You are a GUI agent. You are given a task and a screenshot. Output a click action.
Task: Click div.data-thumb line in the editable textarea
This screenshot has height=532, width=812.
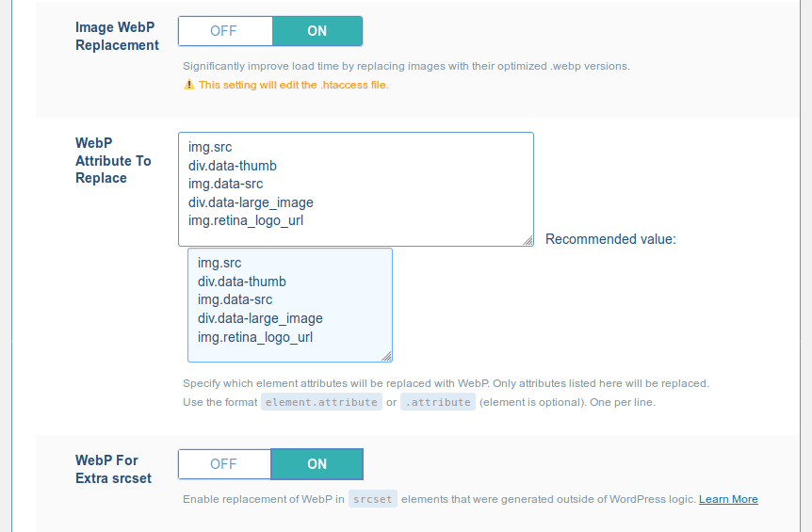coord(233,166)
